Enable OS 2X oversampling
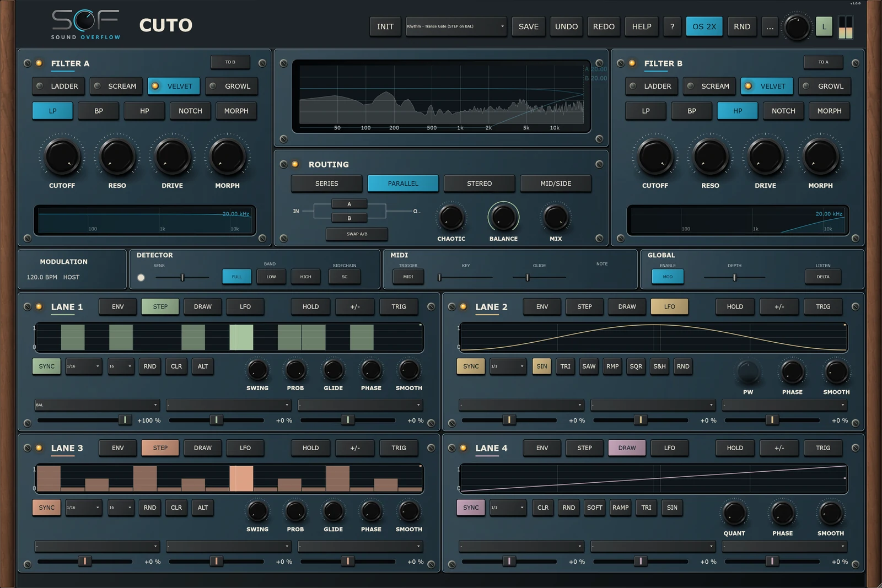The height and width of the screenshot is (588, 882). [704, 26]
